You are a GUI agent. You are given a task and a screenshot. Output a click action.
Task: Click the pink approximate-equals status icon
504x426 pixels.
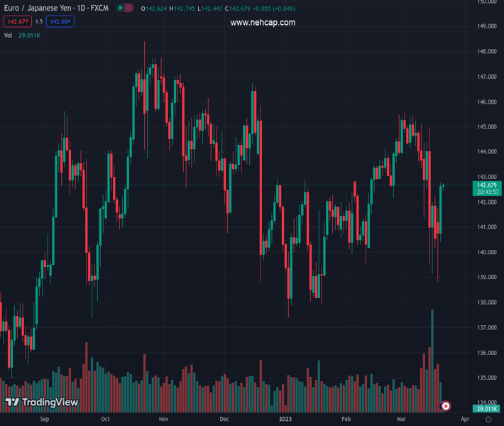click(129, 9)
